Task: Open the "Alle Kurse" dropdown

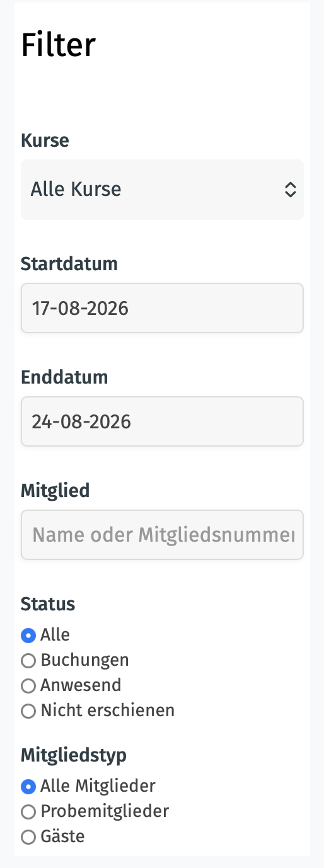Action: pyautogui.click(x=162, y=189)
